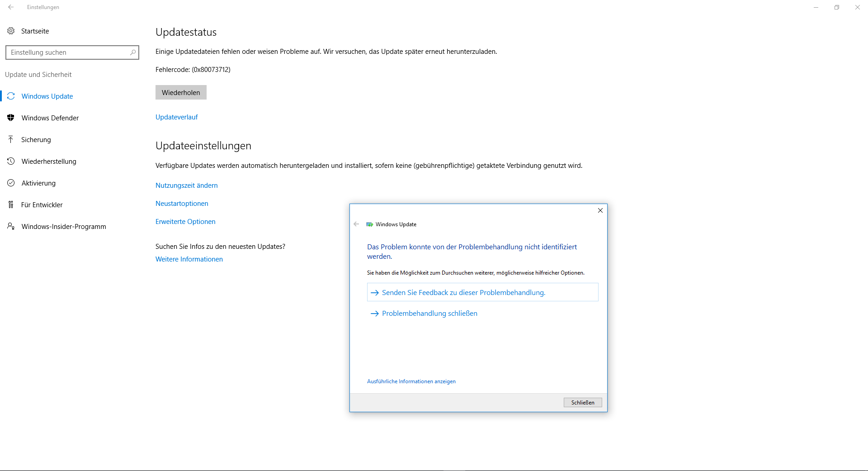Viewport: 868px width, 471px height.
Task: Focus the Einstellung suchen search field
Action: [x=72, y=52]
